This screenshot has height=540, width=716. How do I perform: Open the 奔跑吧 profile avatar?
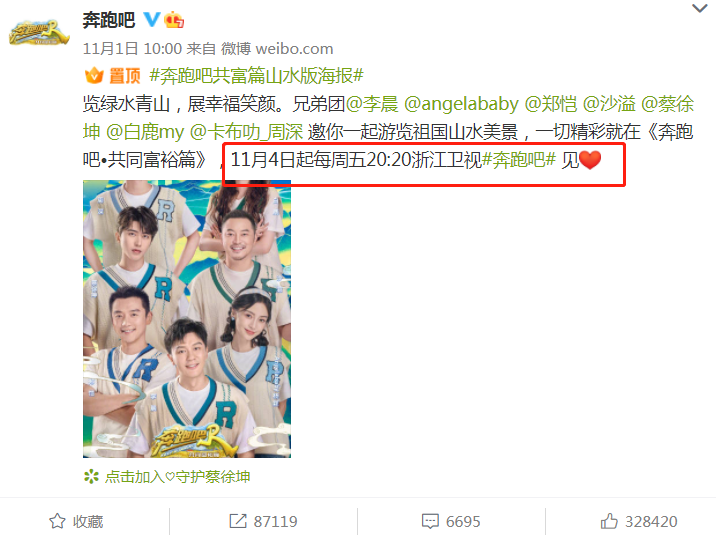point(39,33)
